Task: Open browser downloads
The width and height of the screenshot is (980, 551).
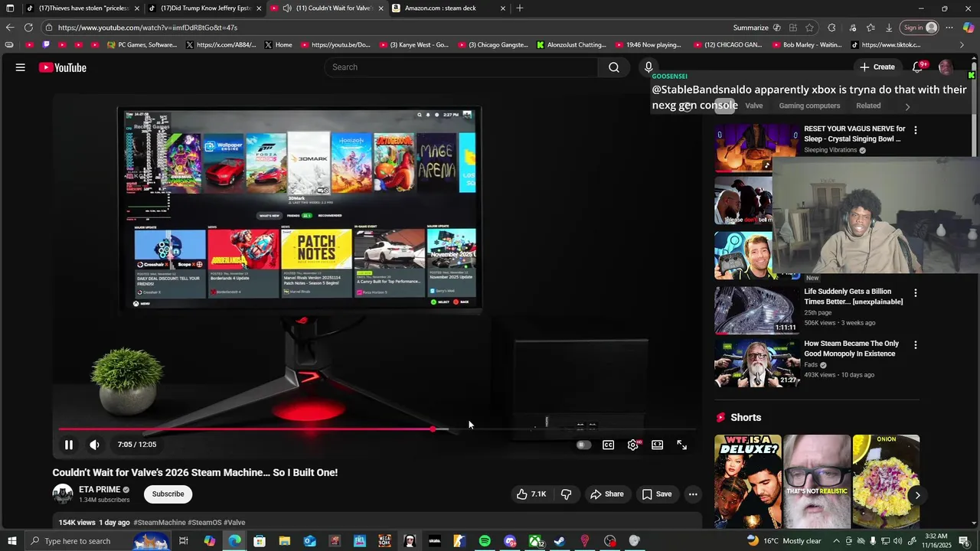Action: (889, 28)
